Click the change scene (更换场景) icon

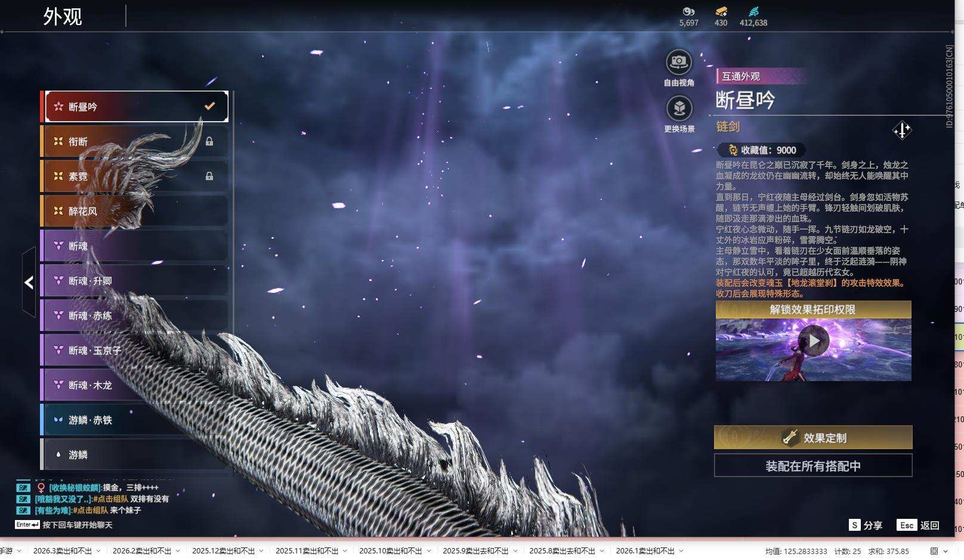tap(679, 109)
